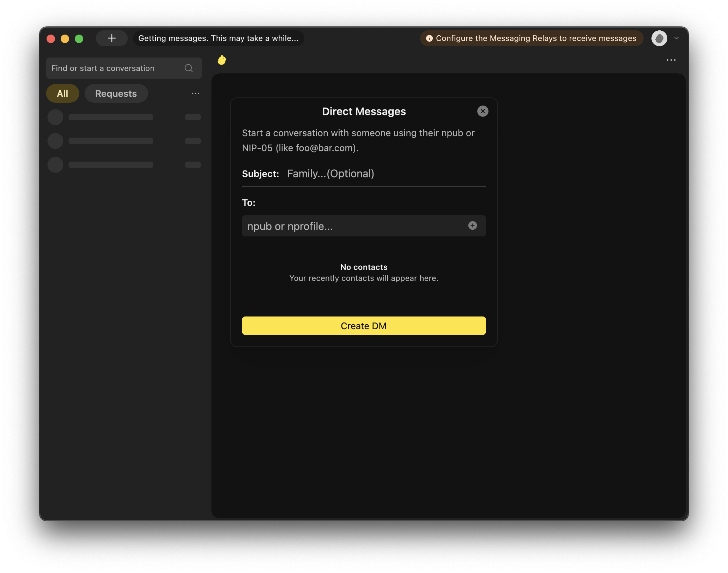The width and height of the screenshot is (728, 573).
Task: Switch to the Requests tab
Action: coord(116,94)
